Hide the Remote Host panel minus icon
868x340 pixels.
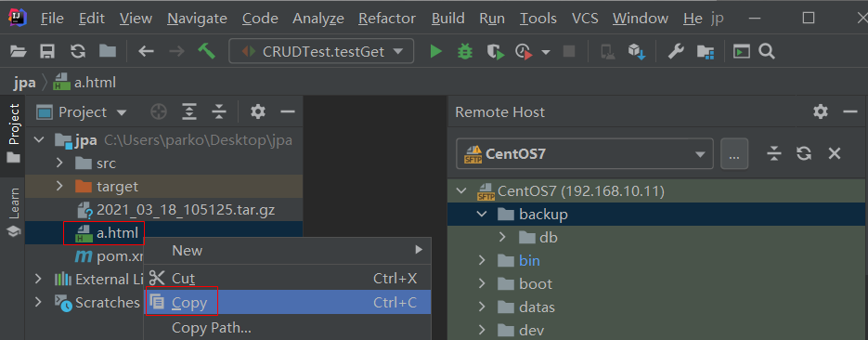point(850,111)
